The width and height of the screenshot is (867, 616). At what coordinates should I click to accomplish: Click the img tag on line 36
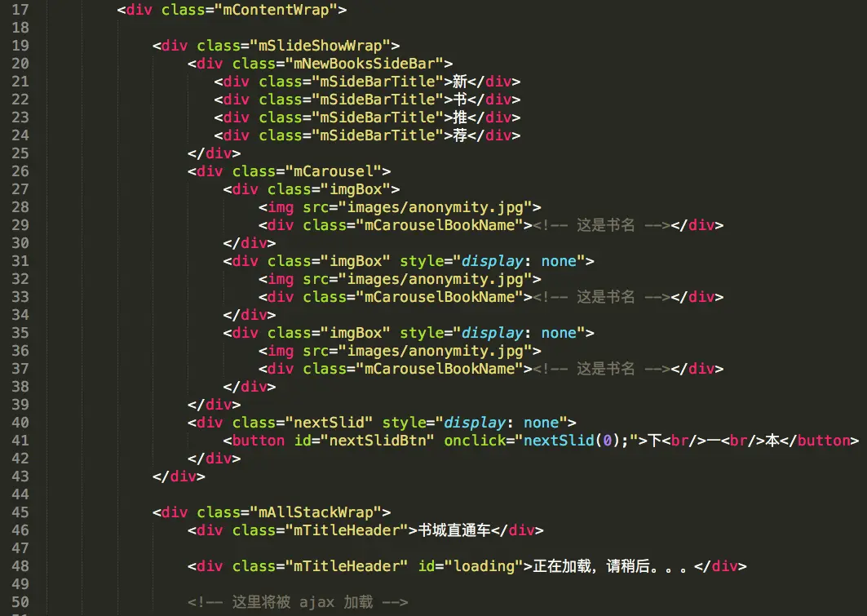(281, 351)
